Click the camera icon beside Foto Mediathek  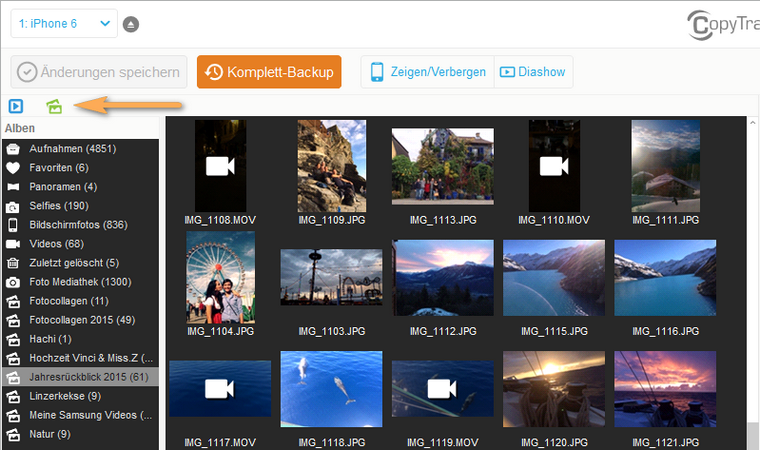13,282
